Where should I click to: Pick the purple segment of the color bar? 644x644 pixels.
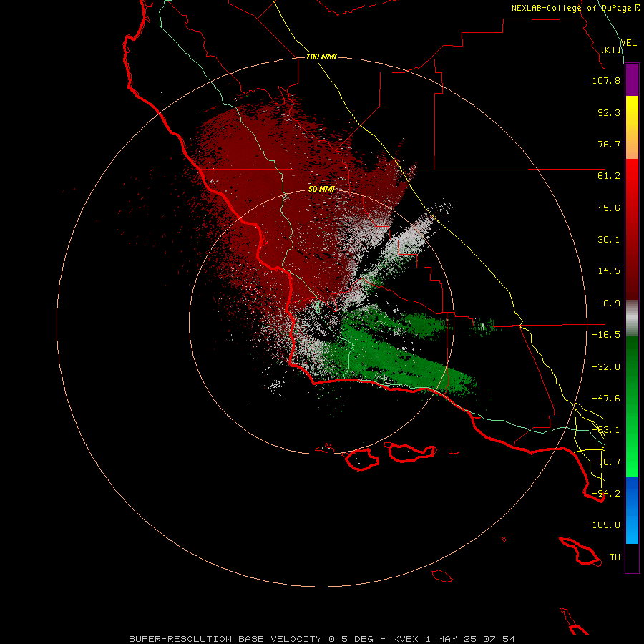(x=632, y=79)
